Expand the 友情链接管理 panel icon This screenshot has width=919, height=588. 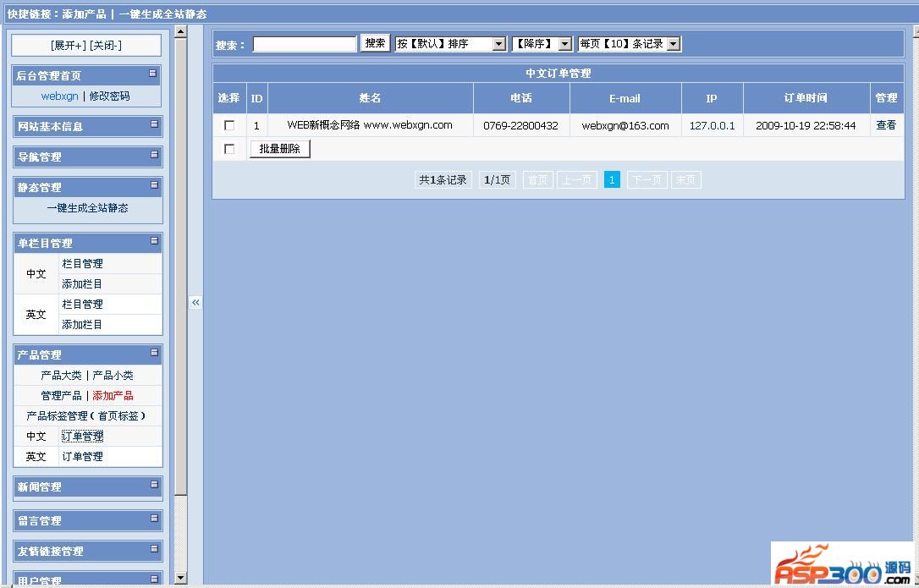click(x=154, y=549)
